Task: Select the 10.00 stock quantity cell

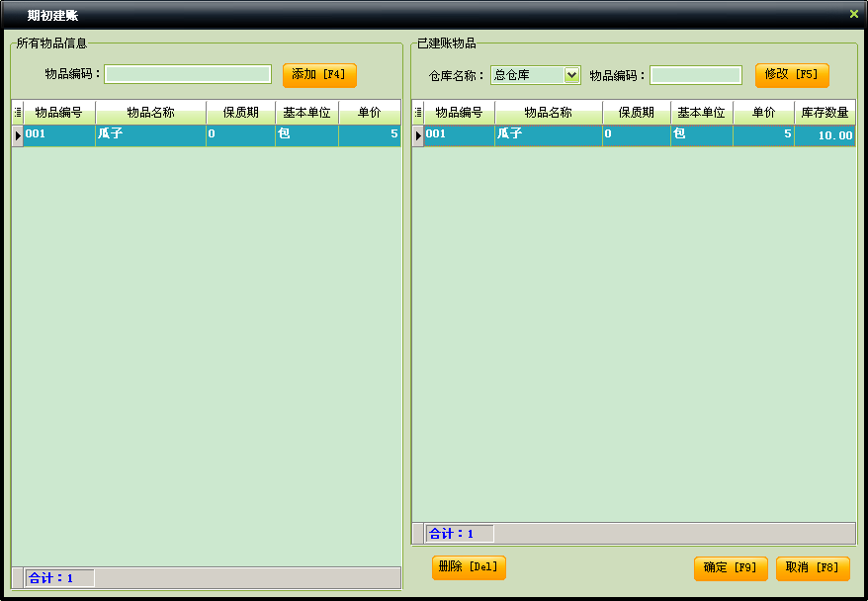Action: click(x=825, y=135)
